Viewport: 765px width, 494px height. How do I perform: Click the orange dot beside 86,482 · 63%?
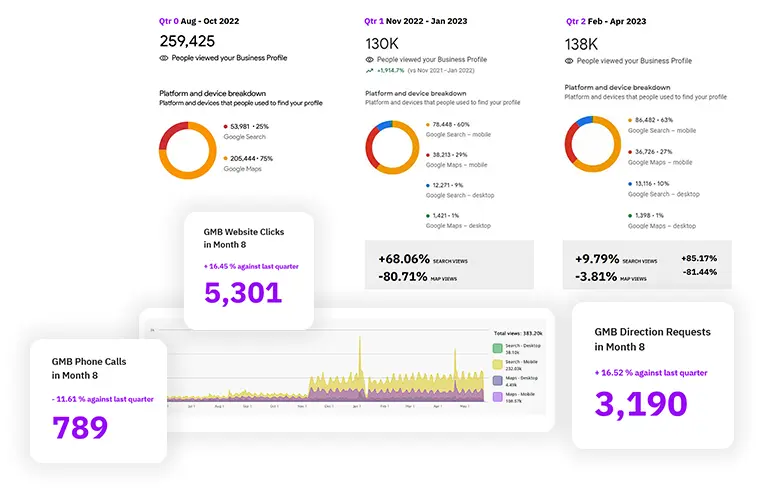630,120
